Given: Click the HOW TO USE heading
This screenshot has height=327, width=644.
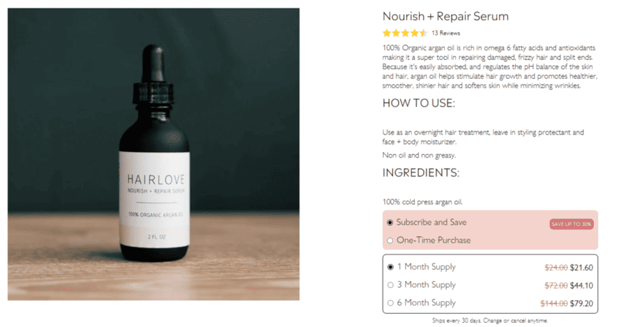Looking at the screenshot, I should point(418,103).
